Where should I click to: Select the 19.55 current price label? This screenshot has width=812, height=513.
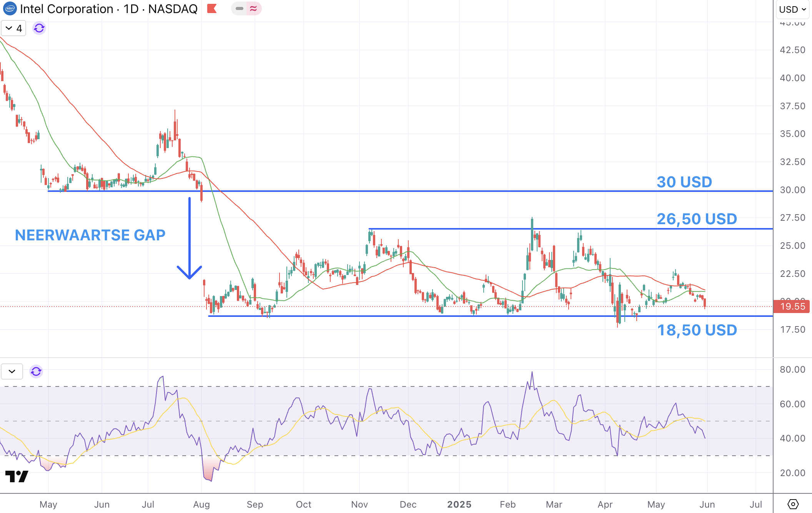[792, 306]
